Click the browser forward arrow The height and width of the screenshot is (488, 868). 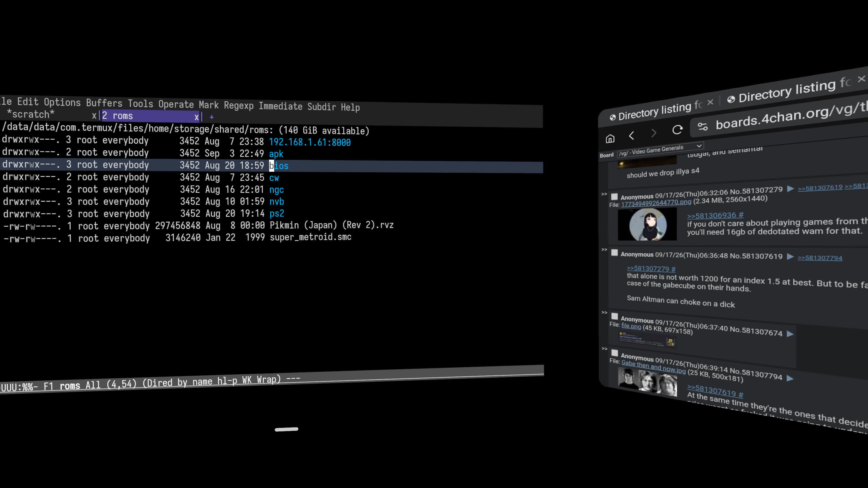[x=654, y=133]
